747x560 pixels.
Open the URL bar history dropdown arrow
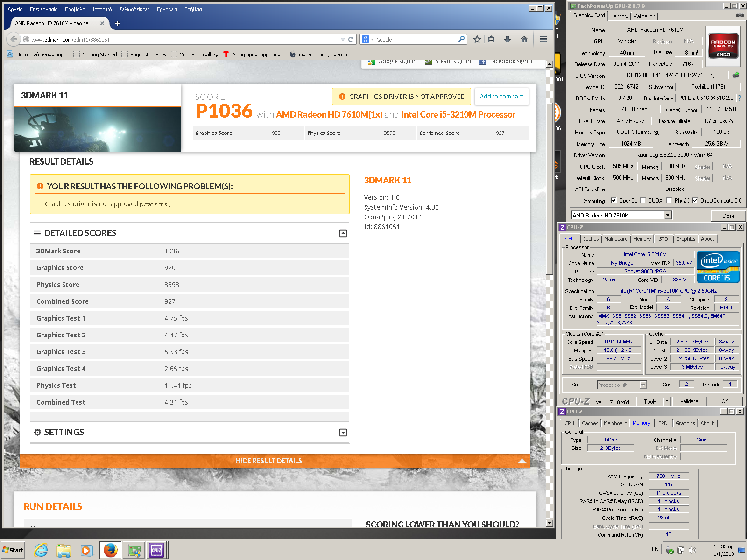coord(343,40)
